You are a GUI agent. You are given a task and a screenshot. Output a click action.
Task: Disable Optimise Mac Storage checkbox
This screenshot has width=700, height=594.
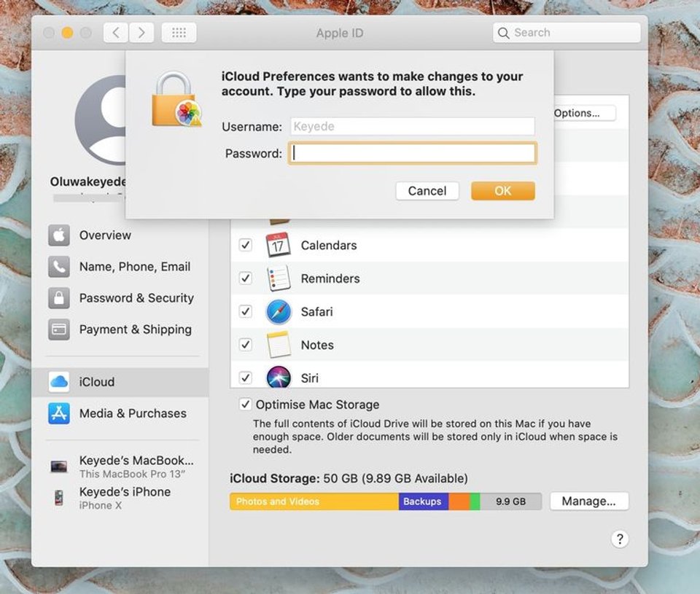coord(245,405)
